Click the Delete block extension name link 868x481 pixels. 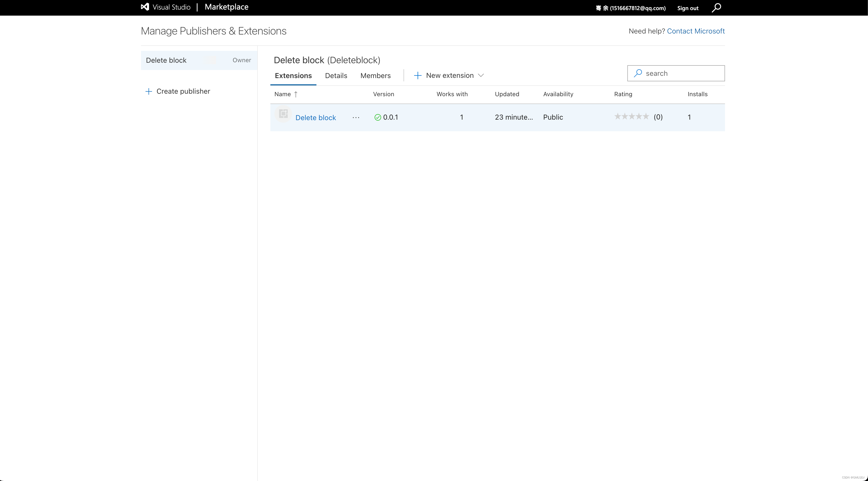(x=316, y=117)
